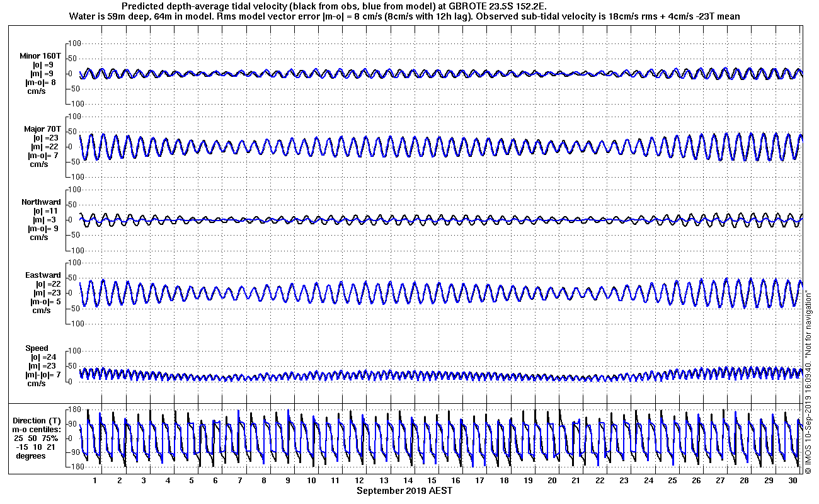819x504 pixels.
Task: Click '|m|-|o|= 7' in the Speed panel
Action: (x=43, y=374)
